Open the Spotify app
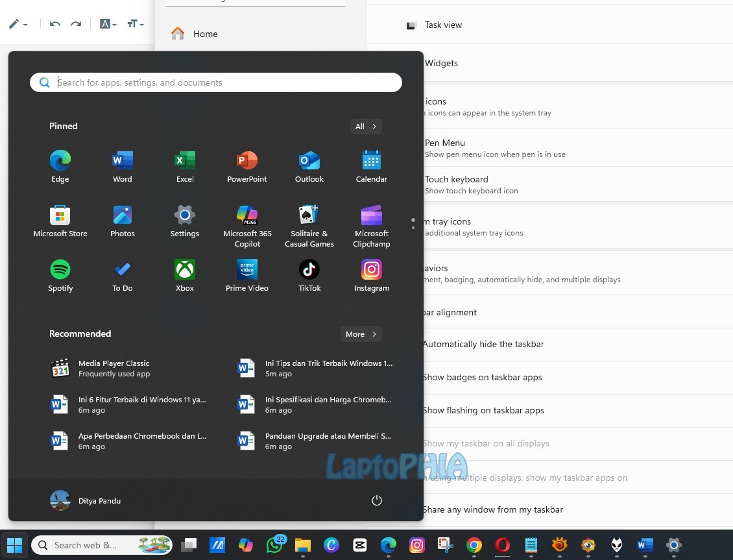 point(60,275)
